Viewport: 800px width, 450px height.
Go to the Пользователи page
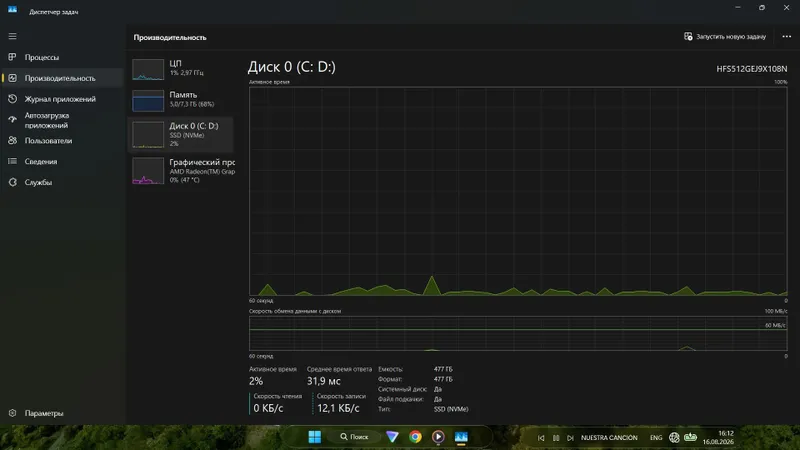[x=62, y=140]
